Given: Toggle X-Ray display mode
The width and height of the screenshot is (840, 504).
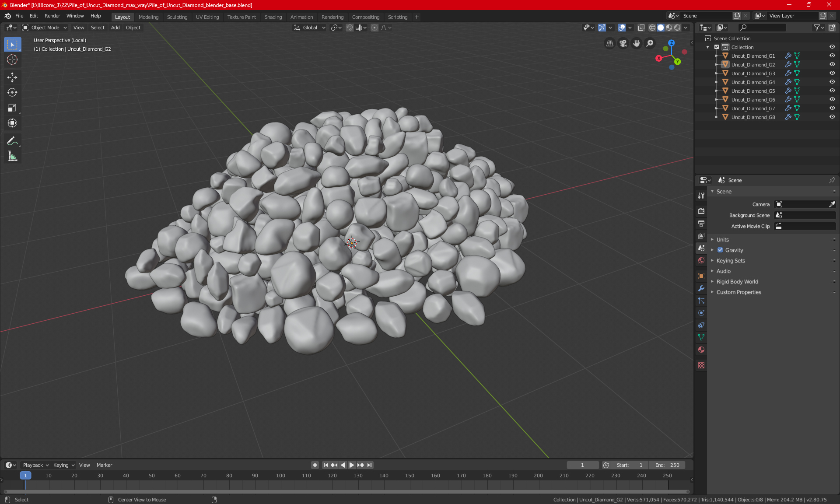Looking at the screenshot, I should pos(641,28).
